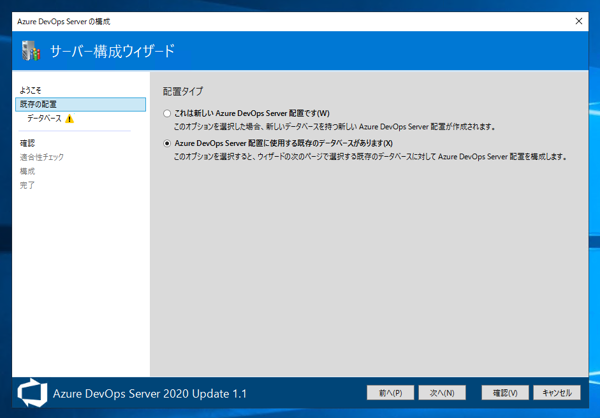Screen dimensions: 600x418
Task: Click description text under existing database option
Action: (x=370, y=157)
